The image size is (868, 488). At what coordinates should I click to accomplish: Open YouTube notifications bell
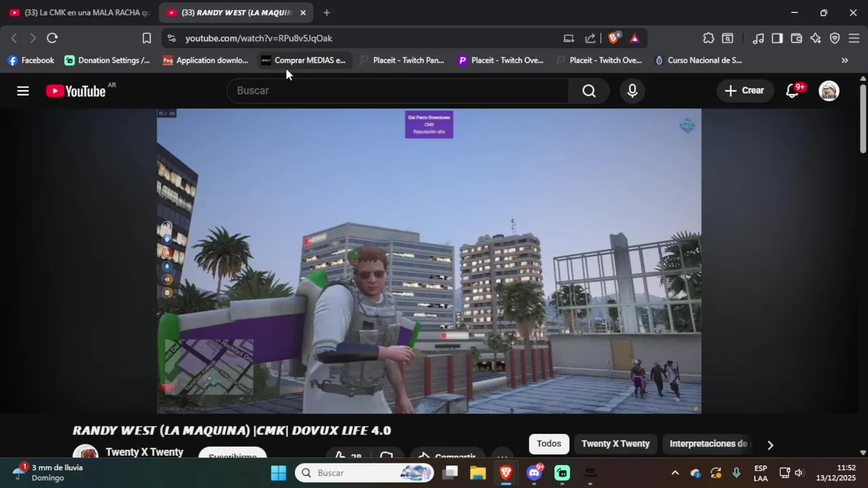click(x=792, y=91)
